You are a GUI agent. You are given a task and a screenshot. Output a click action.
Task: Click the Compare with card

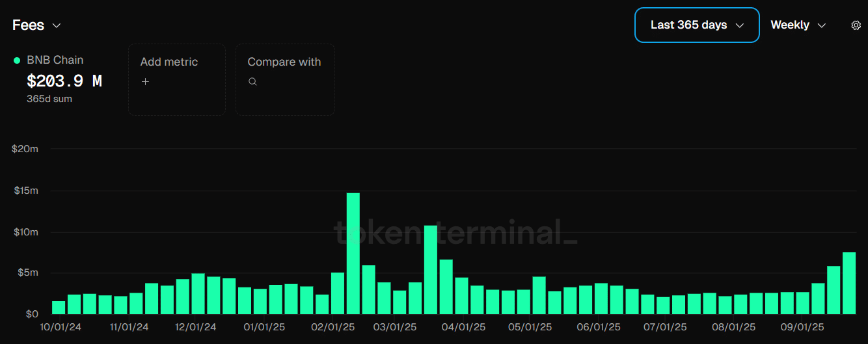pyautogui.click(x=285, y=79)
